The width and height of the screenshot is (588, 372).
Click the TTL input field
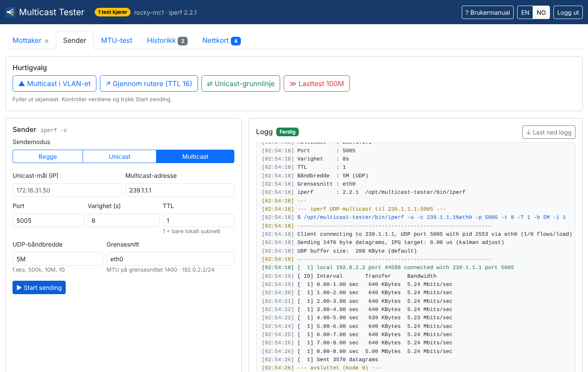[198, 220]
